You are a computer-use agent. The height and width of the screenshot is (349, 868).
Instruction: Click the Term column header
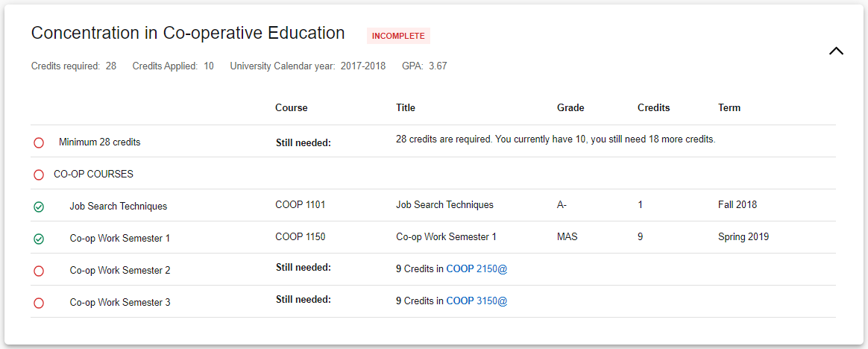729,108
